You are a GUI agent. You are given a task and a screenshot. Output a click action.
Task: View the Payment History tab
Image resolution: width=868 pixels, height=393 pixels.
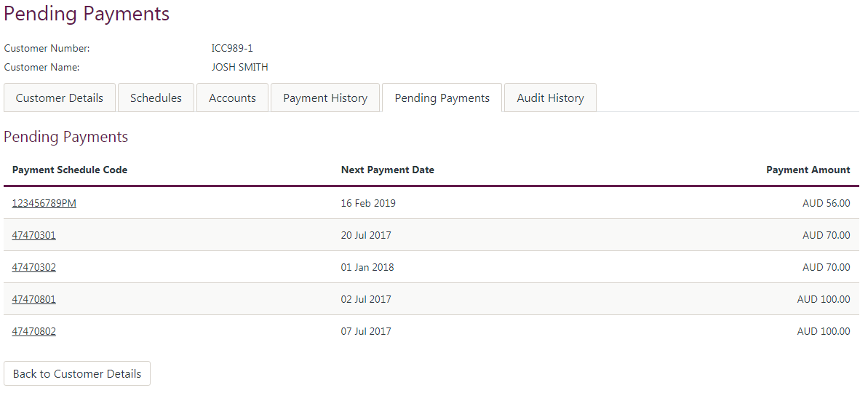pos(325,98)
